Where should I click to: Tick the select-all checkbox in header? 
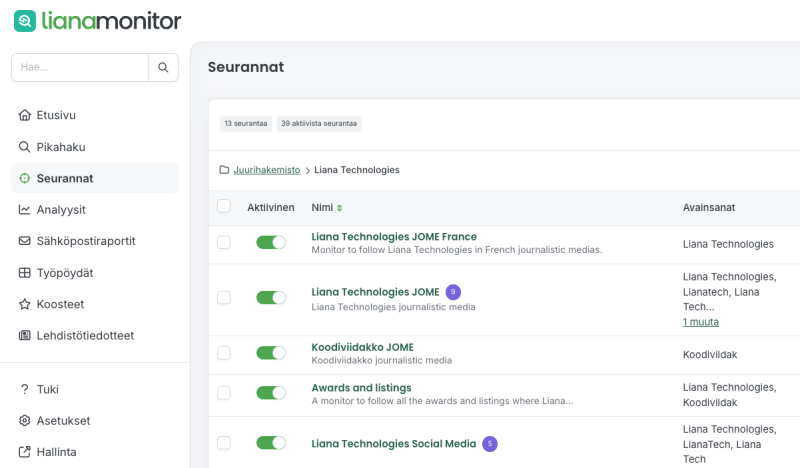coord(224,206)
